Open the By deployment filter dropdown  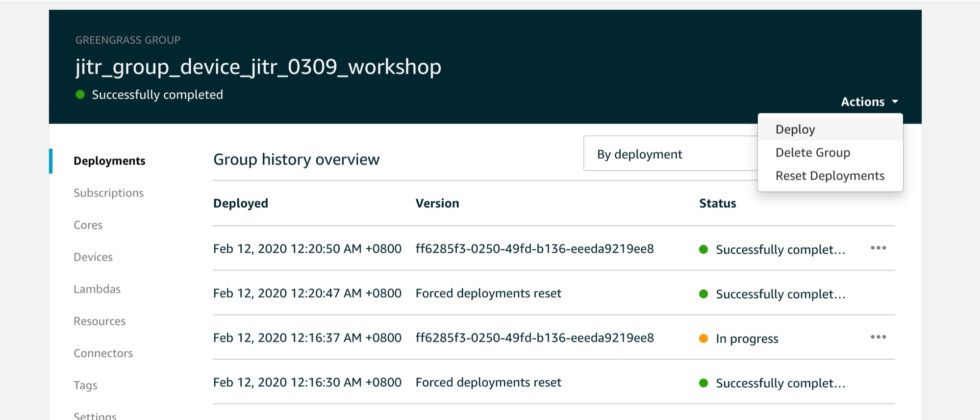pos(671,154)
